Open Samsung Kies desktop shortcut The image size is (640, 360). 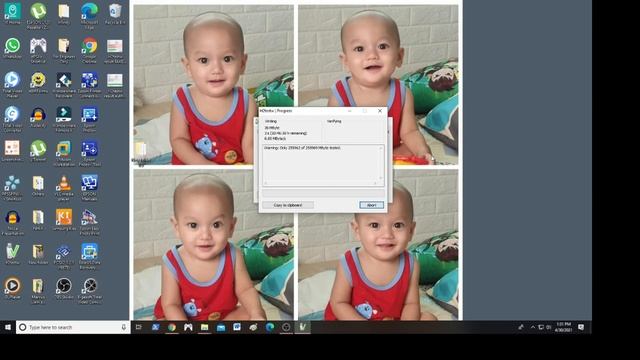(x=64, y=220)
